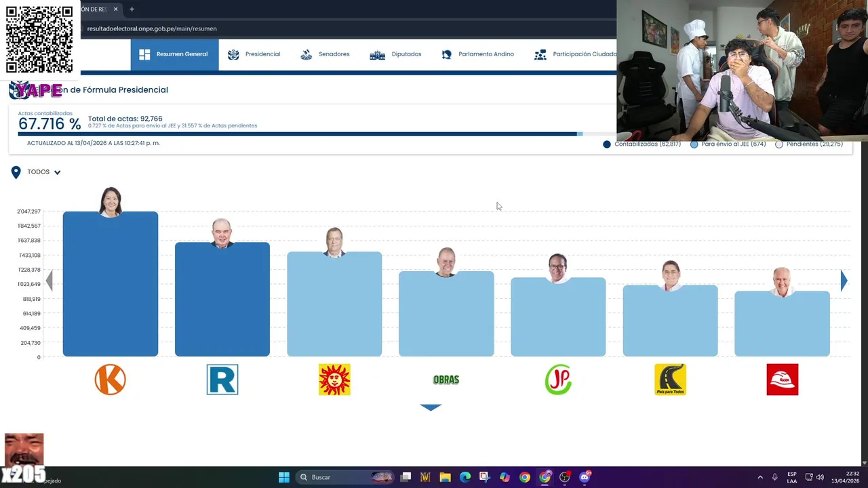The image size is (868, 488).
Task: Expand details with the blue down arrow
Action: (431, 407)
